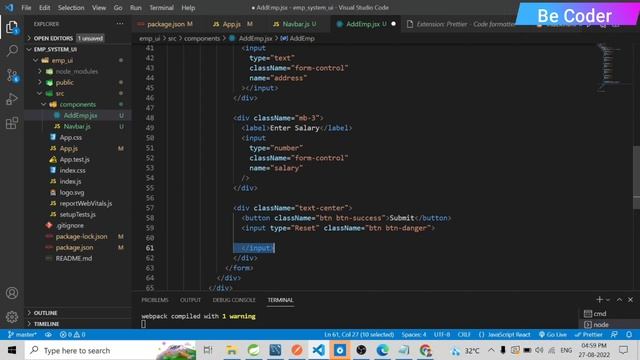The width and height of the screenshot is (640, 360).
Task: Click the Windows taskbar search box
Action: click(111, 350)
